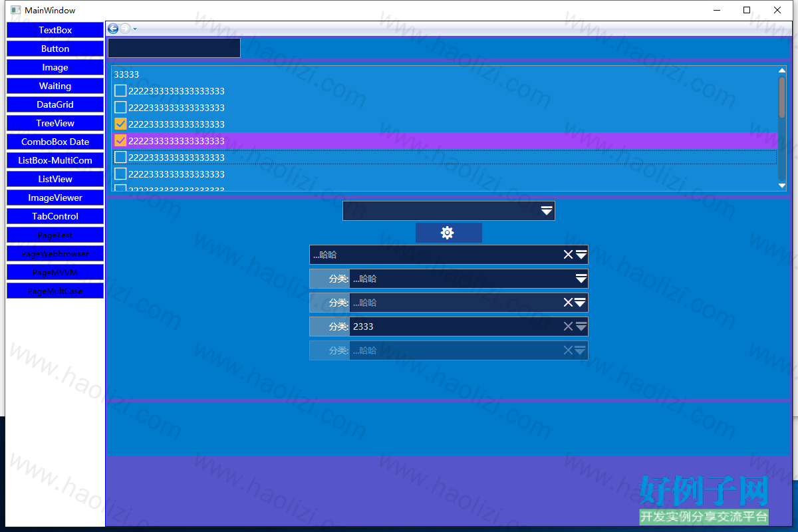Open the navigation history dropdown arrow
Screen dimensions: 798x532
pos(135,29)
